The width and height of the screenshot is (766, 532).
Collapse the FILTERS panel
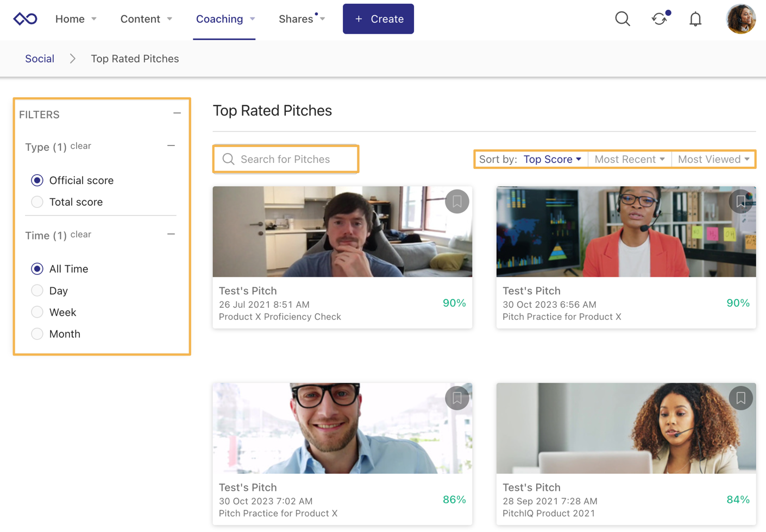point(177,113)
